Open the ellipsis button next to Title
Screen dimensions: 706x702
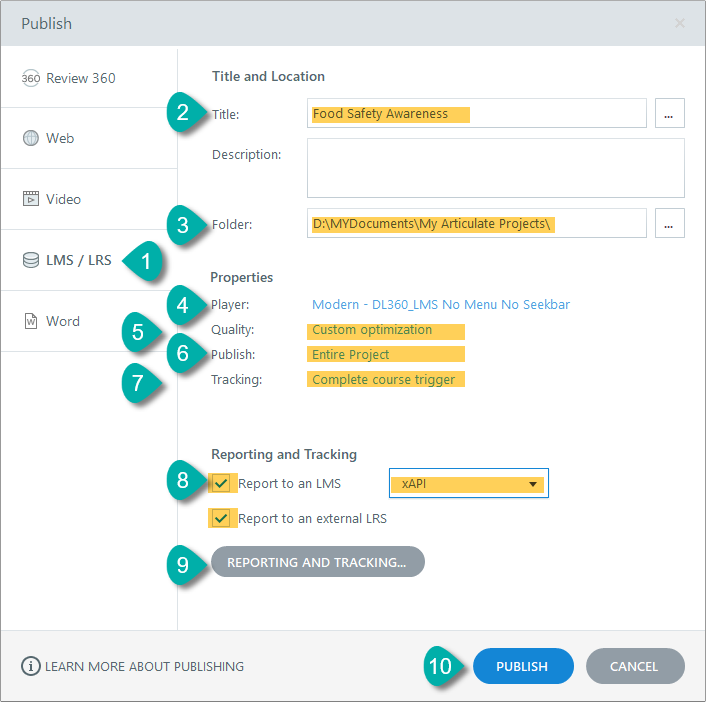pyautogui.click(x=670, y=113)
